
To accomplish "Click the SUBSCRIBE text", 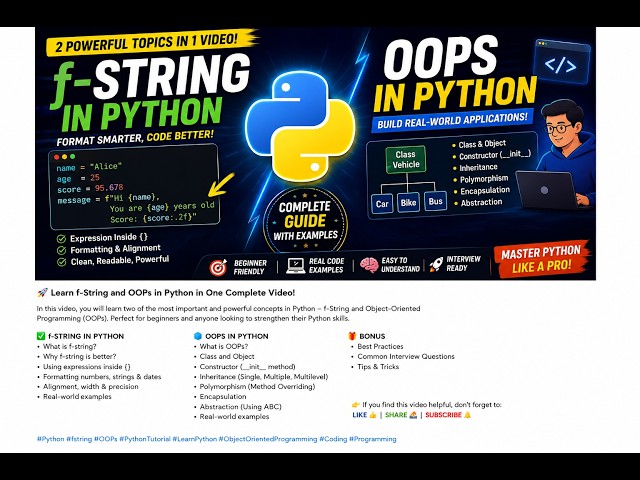I will click(x=443, y=415).
